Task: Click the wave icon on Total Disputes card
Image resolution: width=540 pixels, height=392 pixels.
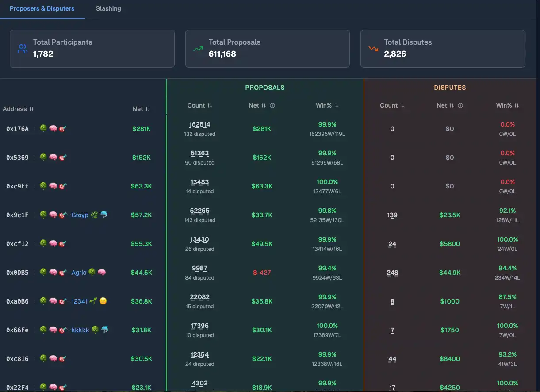Action: point(373,49)
